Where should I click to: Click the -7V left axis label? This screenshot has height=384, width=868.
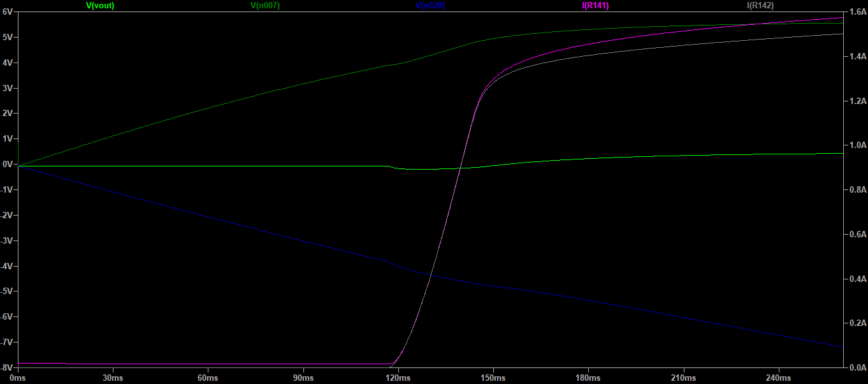pos(8,342)
